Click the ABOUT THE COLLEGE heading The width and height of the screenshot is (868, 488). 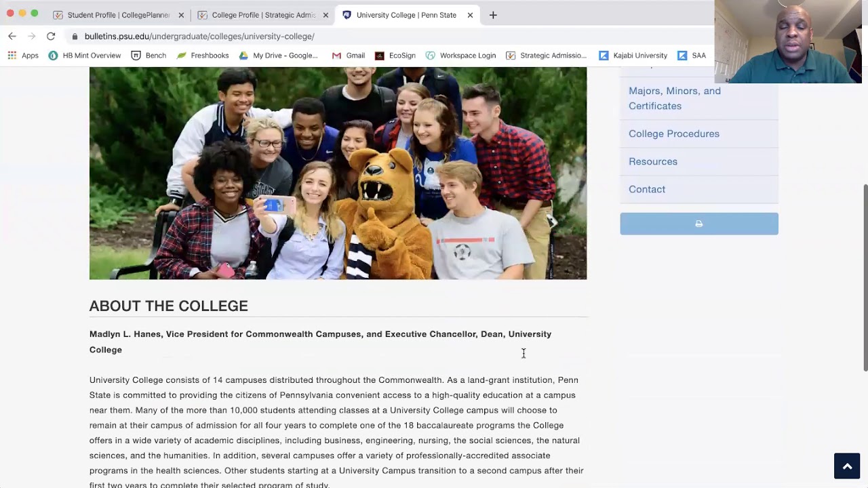point(169,306)
